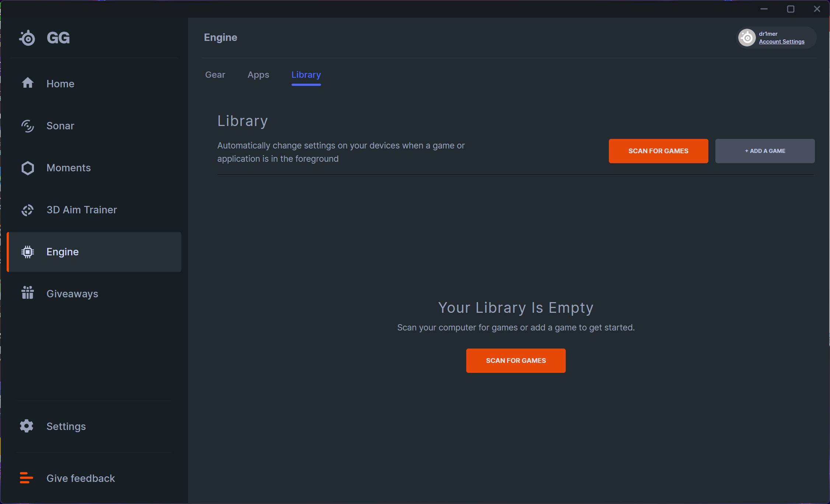Click the orange Give feedback icon
The width and height of the screenshot is (830, 504).
26,478
